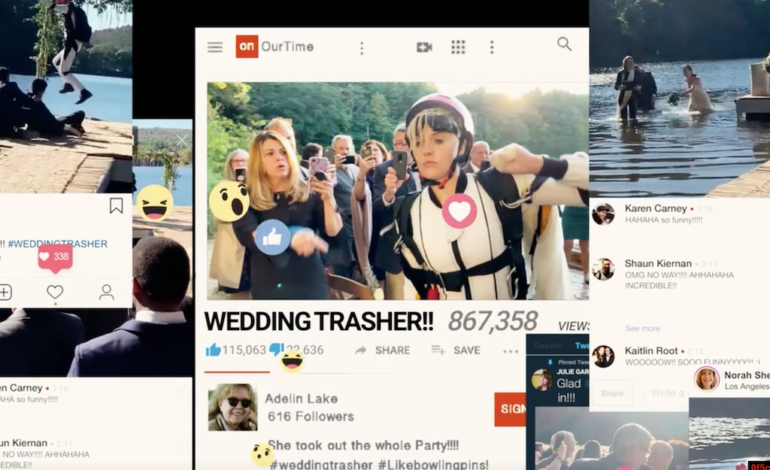Open the hamburger menu in OurTime header
The height and width of the screenshot is (470, 770).
pos(215,47)
